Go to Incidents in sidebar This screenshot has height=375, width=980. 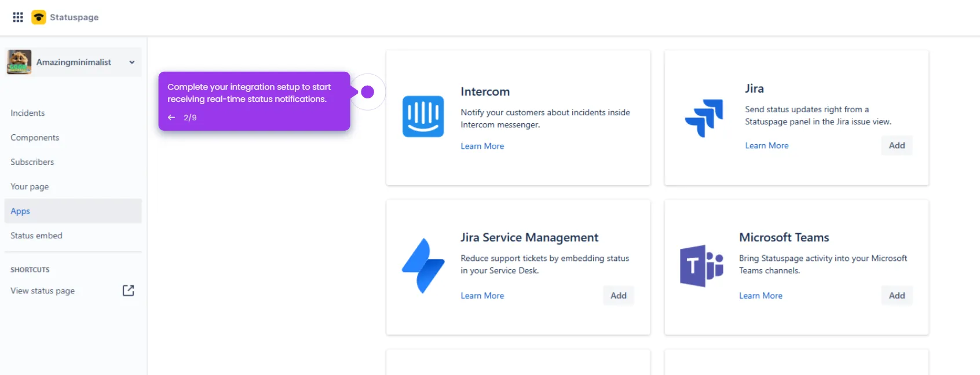[27, 113]
